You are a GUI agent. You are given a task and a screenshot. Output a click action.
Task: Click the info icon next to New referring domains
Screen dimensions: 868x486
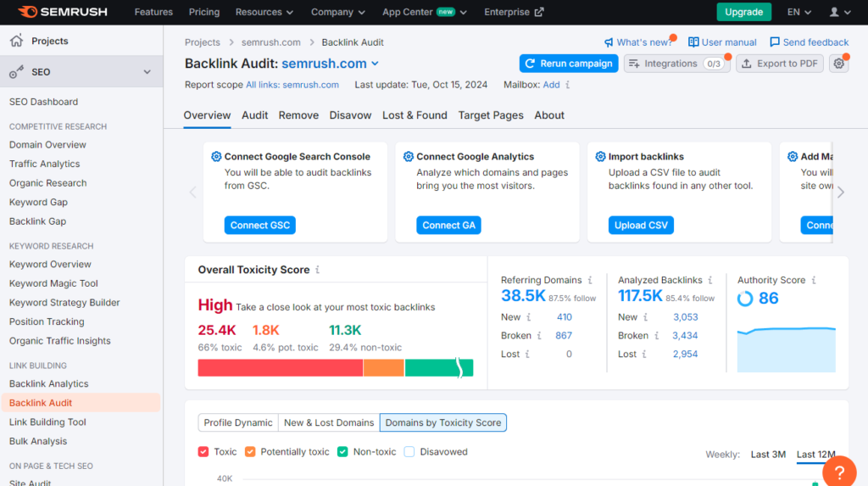coord(529,317)
